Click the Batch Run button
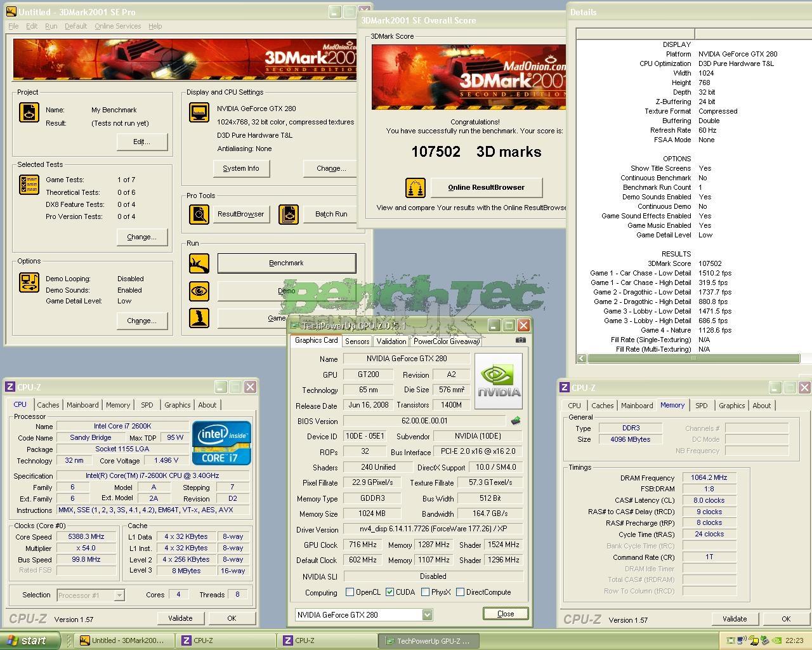 coord(331,214)
